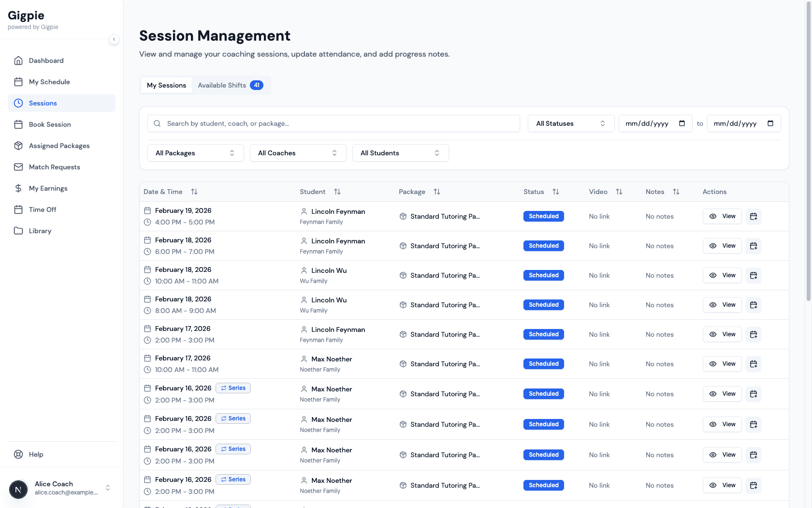Open the All Coaches dropdown
Viewport: 812px width, 508px height.
pos(298,153)
